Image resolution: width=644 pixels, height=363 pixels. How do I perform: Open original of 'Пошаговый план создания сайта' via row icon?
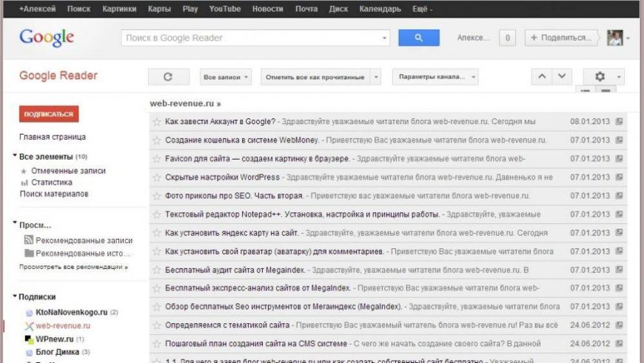619,343
